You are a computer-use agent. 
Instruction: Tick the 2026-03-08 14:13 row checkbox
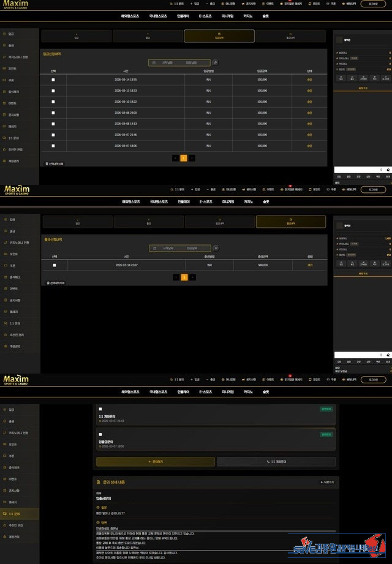coord(53,124)
